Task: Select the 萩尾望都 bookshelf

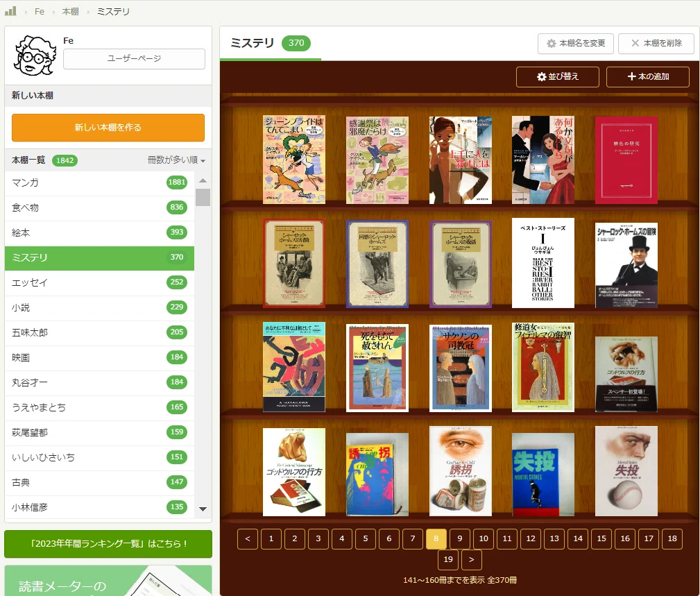Action: (x=99, y=432)
